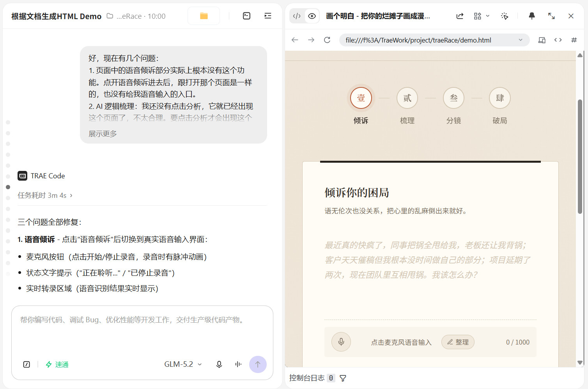Image resolution: width=588 pixels, height=389 pixels.
Task: Click the share preview icon
Action: click(x=460, y=16)
